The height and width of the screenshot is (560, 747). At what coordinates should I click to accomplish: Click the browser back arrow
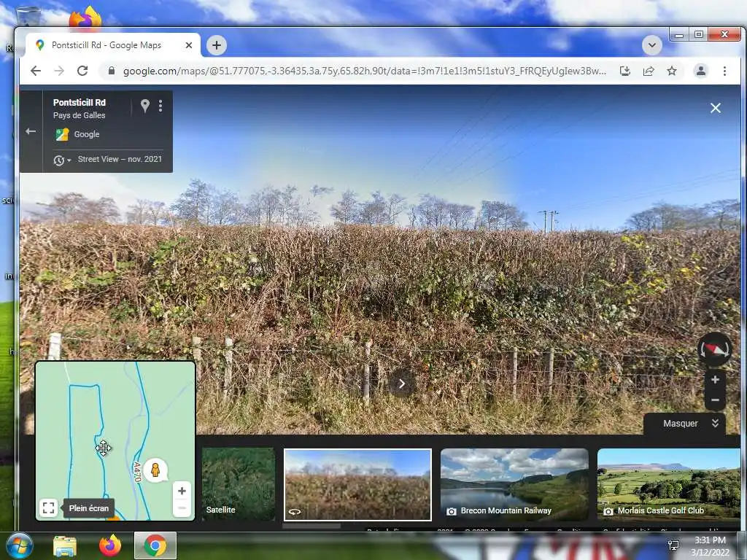36,71
